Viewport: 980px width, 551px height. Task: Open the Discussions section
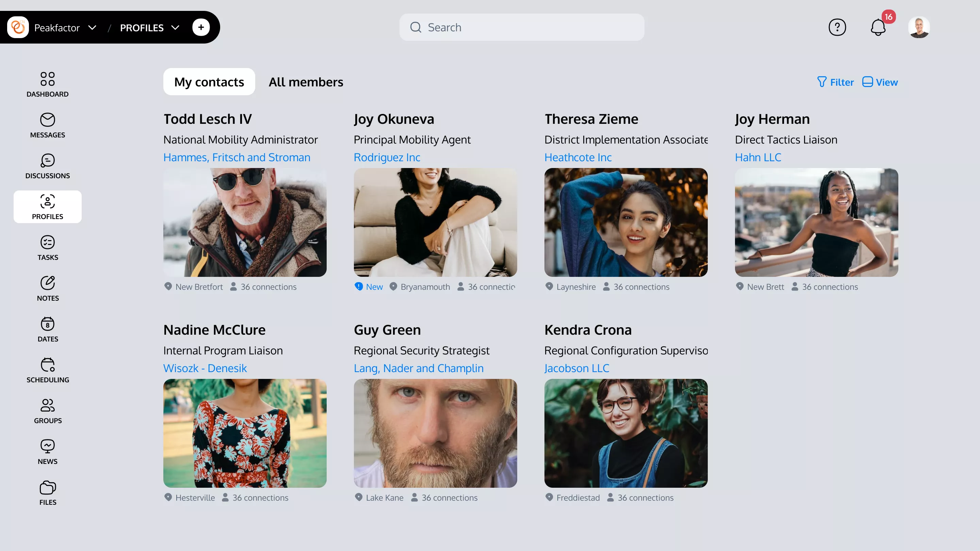47,166
